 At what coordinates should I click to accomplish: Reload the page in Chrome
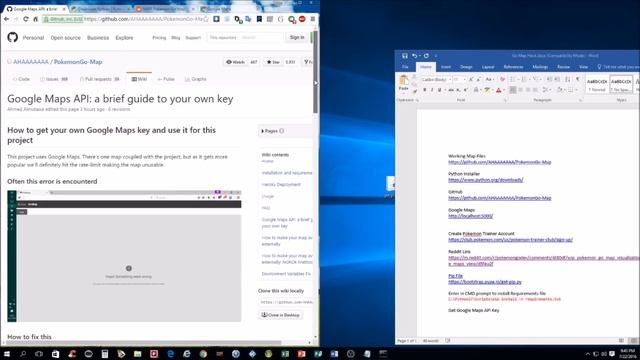coord(26,19)
